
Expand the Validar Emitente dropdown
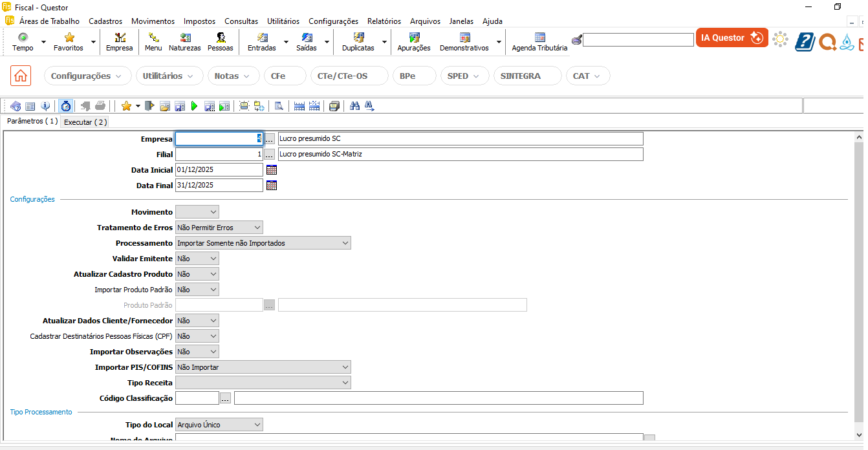(x=197, y=259)
